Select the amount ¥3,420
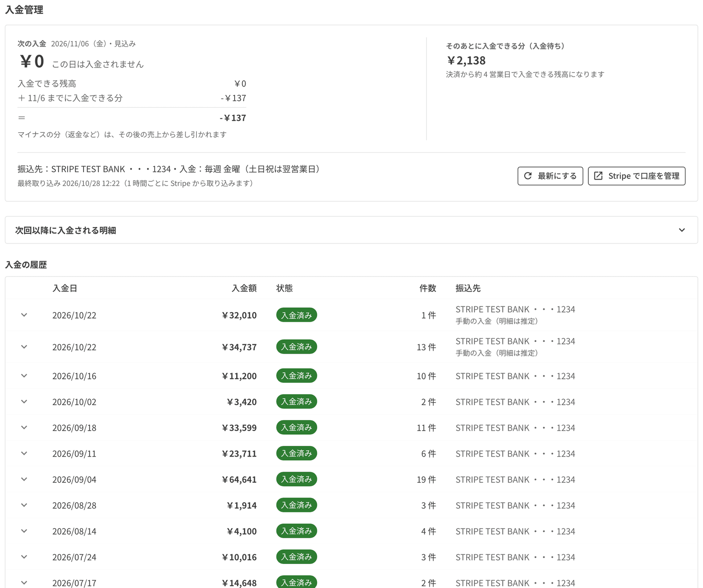Image resolution: width=703 pixels, height=588 pixels. [x=242, y=402]
